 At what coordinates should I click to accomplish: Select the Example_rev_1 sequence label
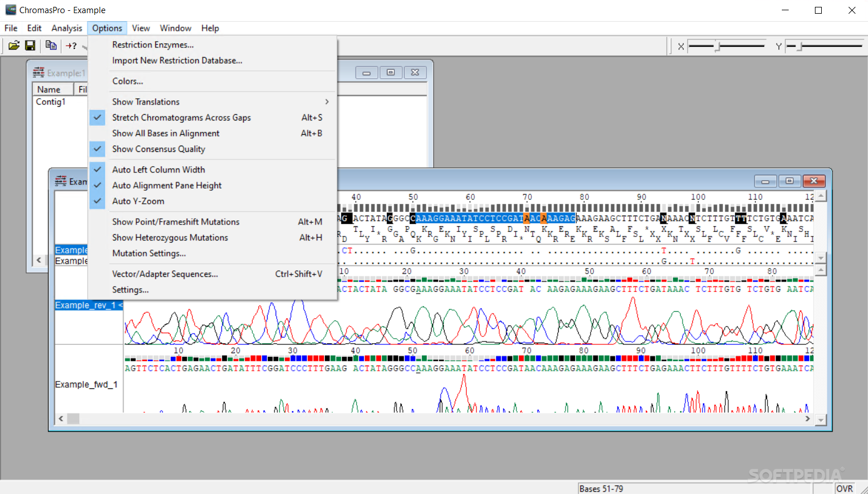click(x=89, y=305)
